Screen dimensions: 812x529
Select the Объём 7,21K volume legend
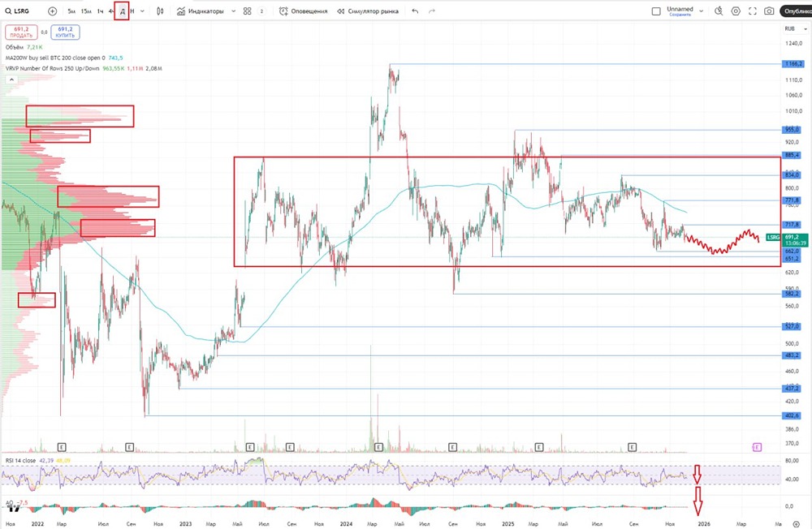click(x=24, y=47)
